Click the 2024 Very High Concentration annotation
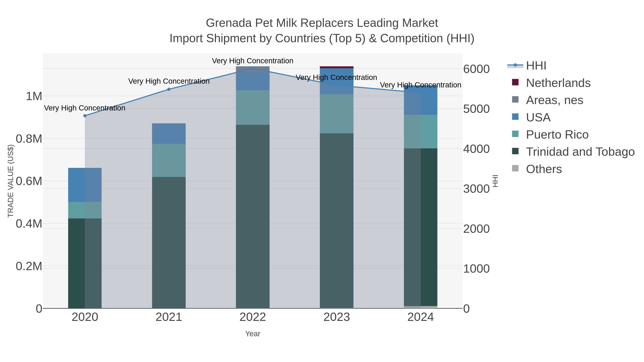 click(421, 85)
